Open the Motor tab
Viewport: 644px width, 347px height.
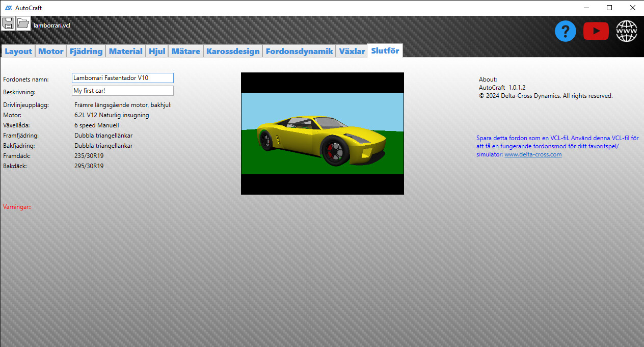point(51,51)
